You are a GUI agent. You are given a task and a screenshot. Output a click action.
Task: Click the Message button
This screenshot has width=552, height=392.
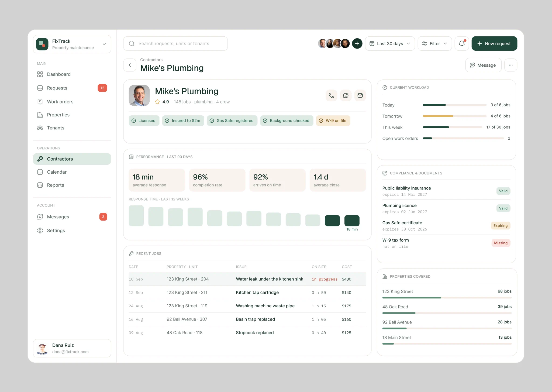click(x=483, y=65)
